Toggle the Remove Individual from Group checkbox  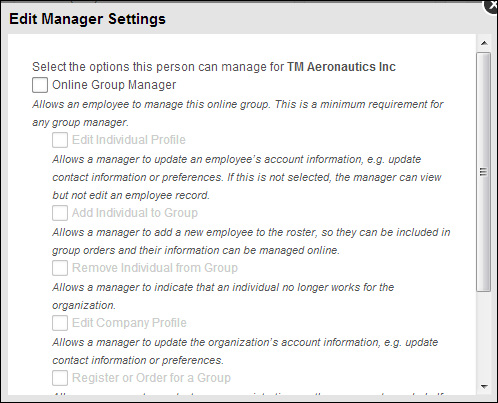[x=60, y=268]
